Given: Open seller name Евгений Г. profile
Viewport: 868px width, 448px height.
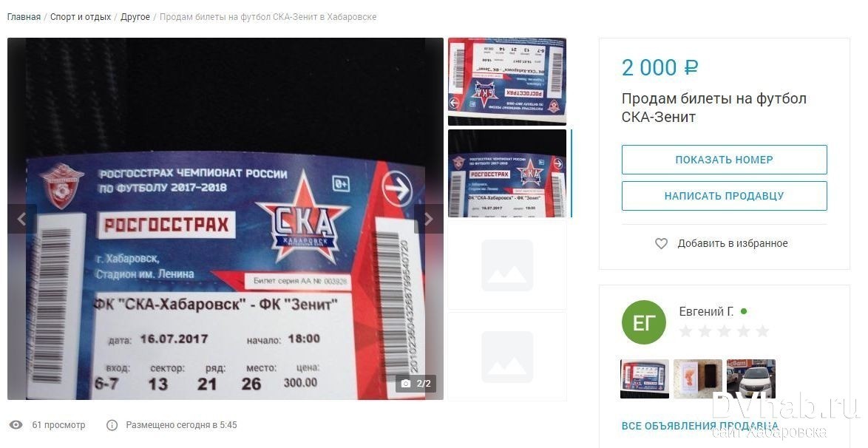Looking at the screenshot, I should coord(706,312).
